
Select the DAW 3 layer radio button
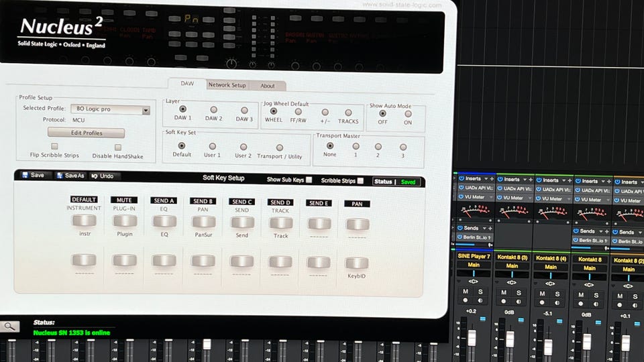[x=244, y=111]
